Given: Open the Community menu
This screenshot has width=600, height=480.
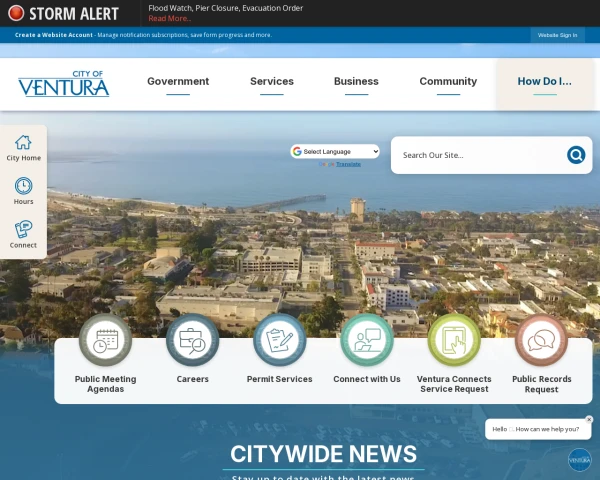Looking at the screenshot, I should pos(448,81).
